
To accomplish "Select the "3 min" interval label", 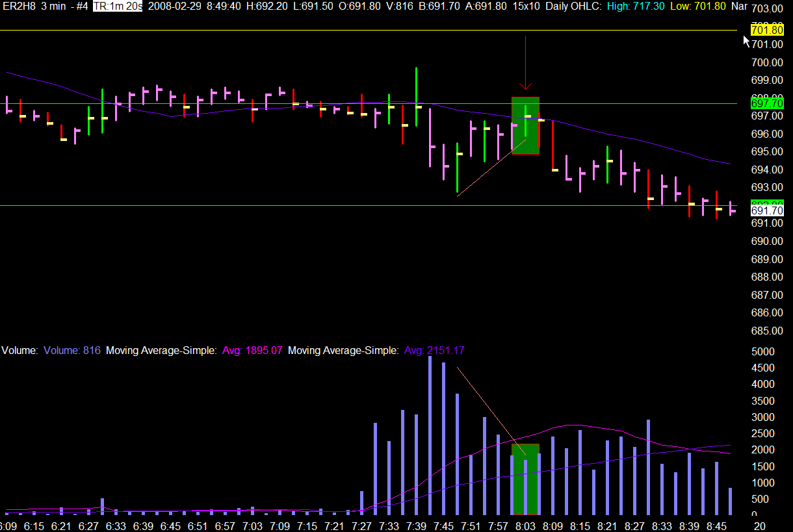I will [x=53, y=6].
